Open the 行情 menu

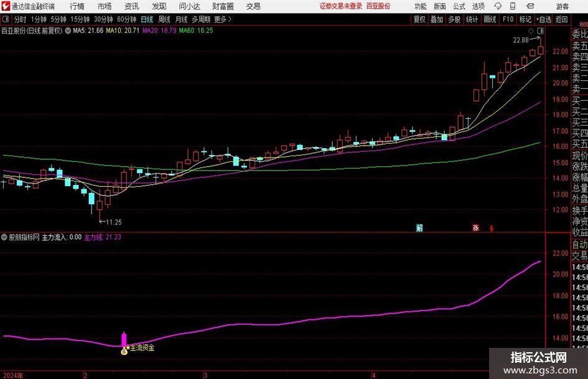pos(77,6)
